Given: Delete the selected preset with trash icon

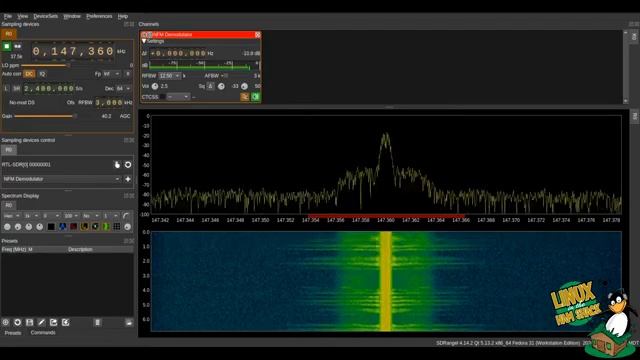Looking at the screenshot, I should pyautogui.click(x=97, y=322).
